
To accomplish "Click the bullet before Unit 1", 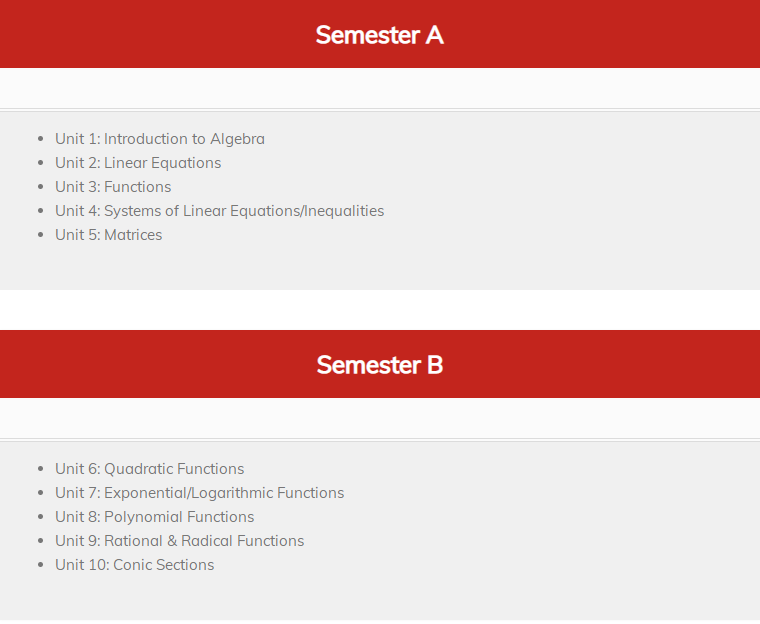I will [x=40, y=139].
